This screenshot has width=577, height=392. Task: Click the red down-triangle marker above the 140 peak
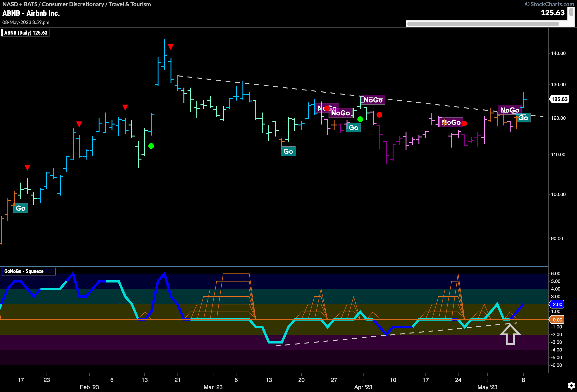tap(171, 47)
